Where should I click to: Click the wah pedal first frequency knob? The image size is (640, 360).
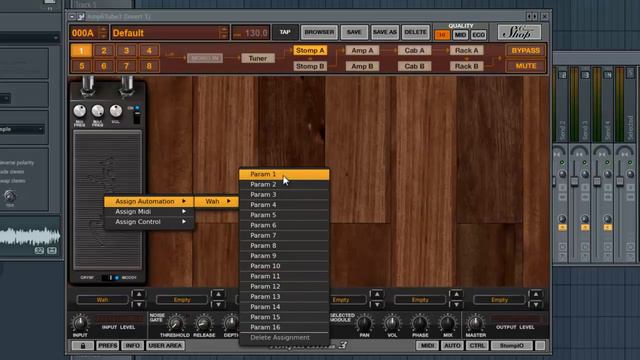[x=80, y=111]
